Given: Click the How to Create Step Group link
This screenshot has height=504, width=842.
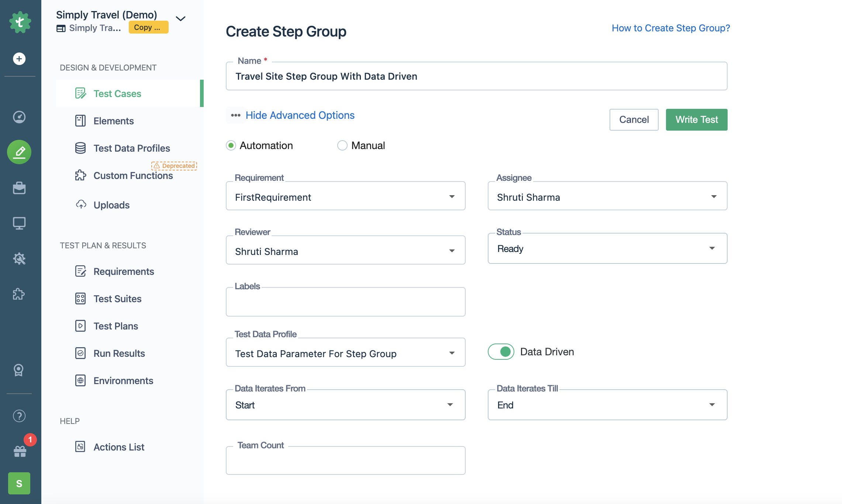Looking at the screenshot, I should pos(670,27).
